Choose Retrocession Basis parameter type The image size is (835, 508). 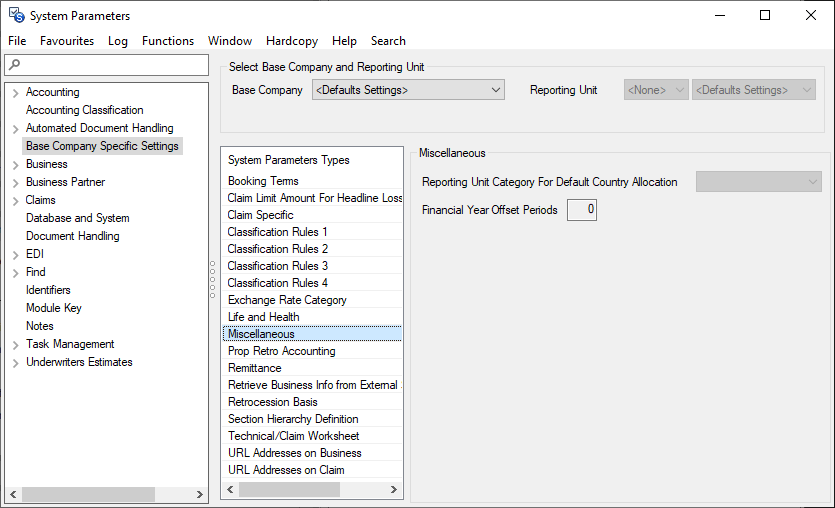[272, 402]
